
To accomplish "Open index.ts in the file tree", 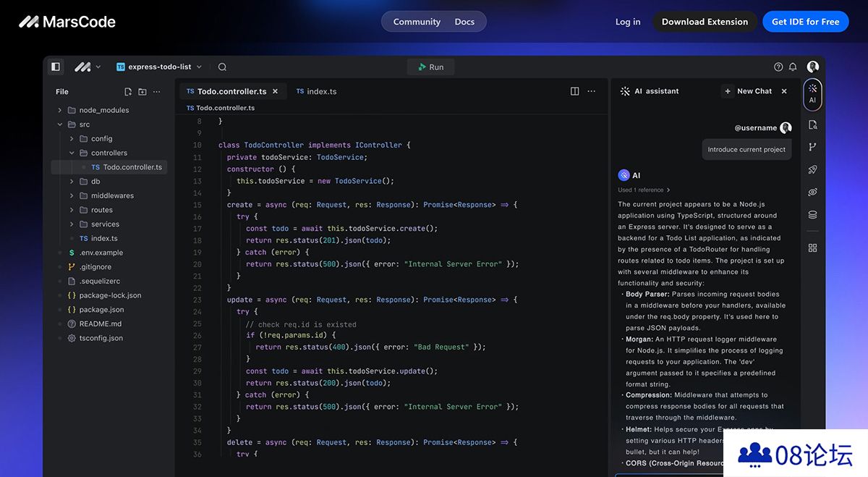I will (x=98, y=238).
